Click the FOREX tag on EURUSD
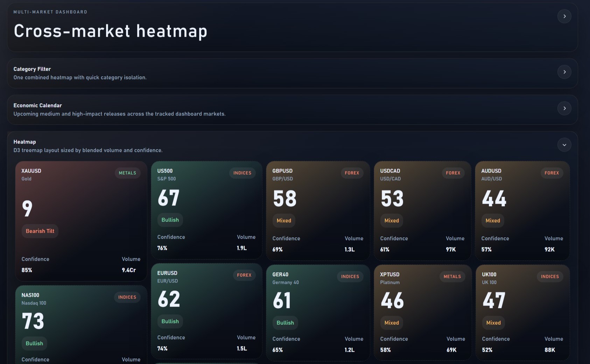This screenshot has height=364, width=590. (244, 275)
